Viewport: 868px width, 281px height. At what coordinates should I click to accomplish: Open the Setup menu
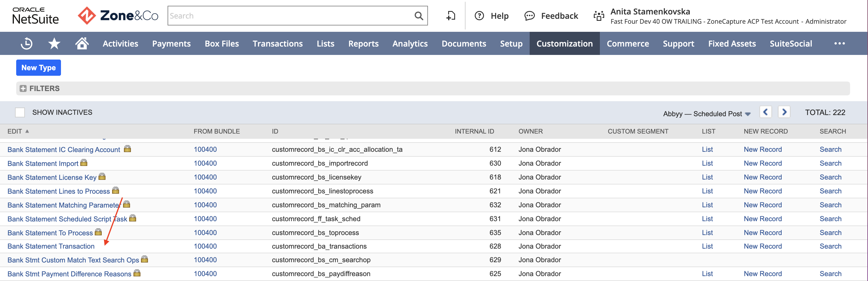coord(511,43)
